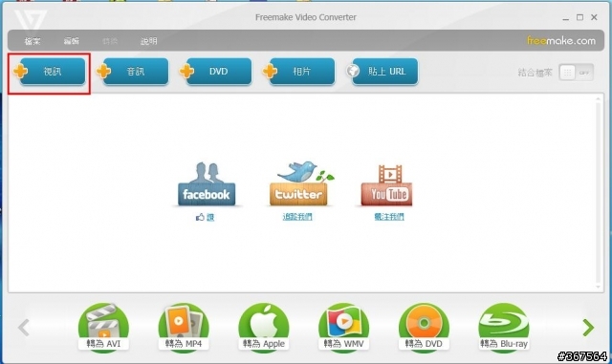This screenshot has width=612, height=364.
Task: Open the 檔案 menu
Action: (33, 41)
